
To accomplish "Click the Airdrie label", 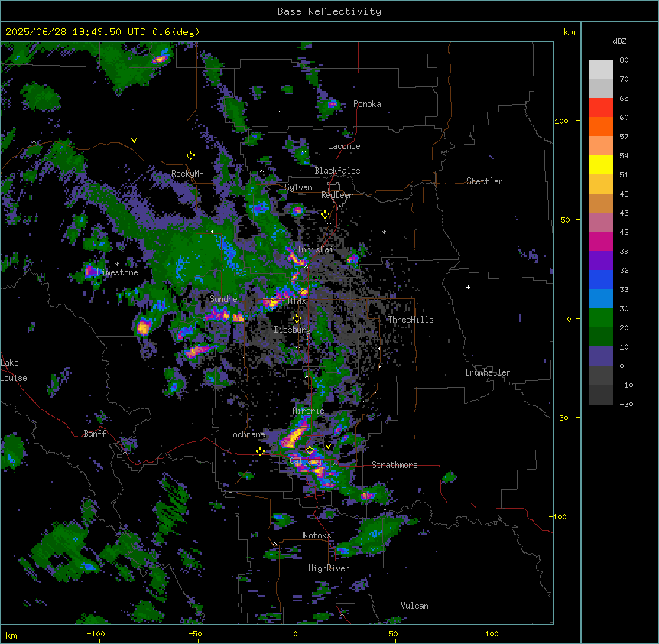I will [309, 411].
